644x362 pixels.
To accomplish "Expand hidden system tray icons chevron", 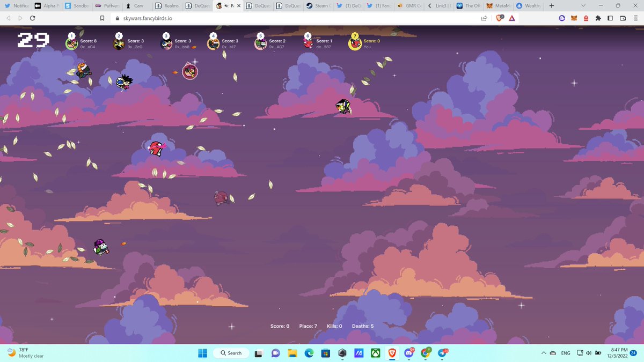I will click(x=544, y=353).
